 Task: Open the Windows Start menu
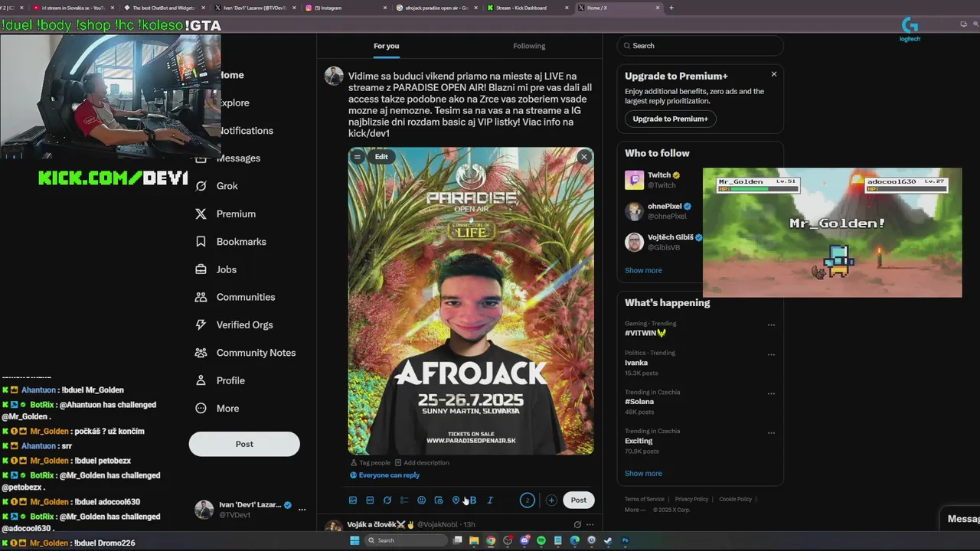(354, 540)
